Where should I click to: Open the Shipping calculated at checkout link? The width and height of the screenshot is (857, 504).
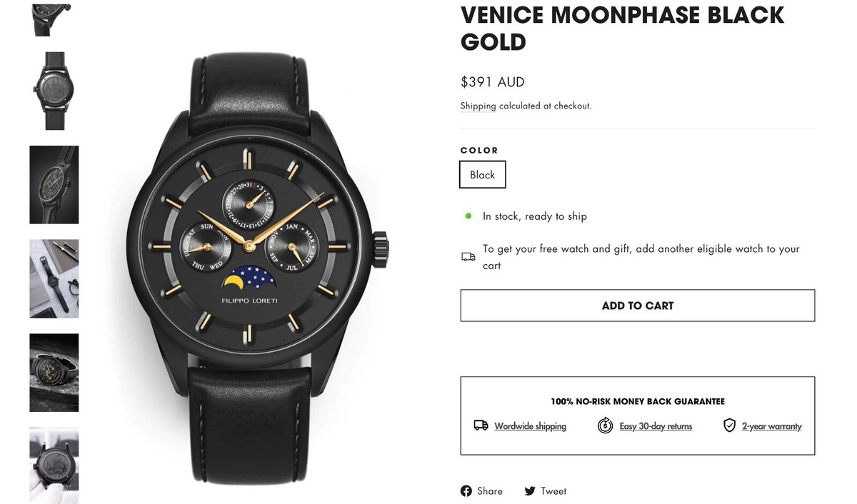tap(478, 106)
